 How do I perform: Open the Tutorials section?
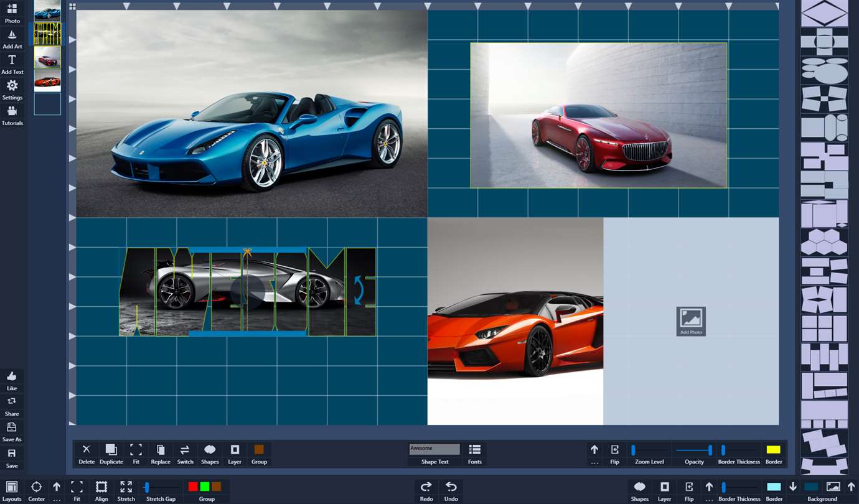[x=12, y=115]
